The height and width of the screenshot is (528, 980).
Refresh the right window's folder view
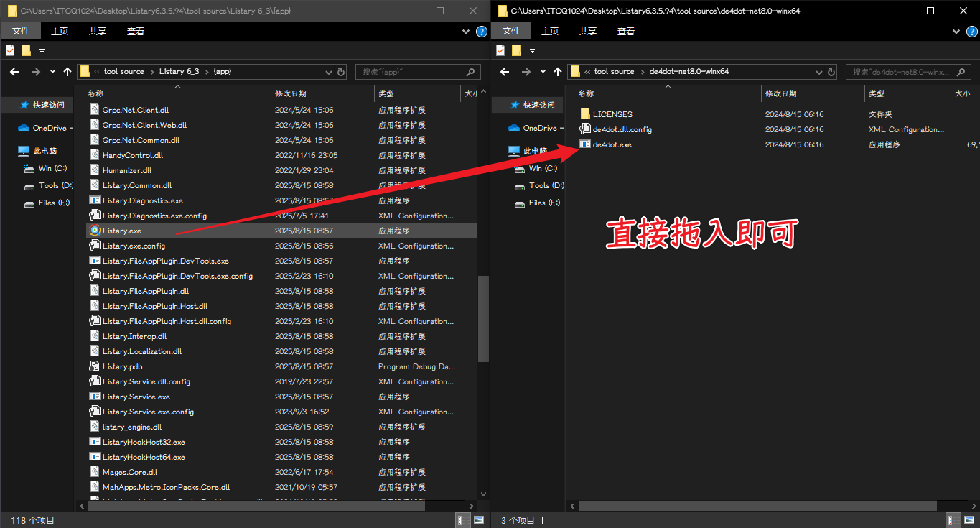point(831,72)
